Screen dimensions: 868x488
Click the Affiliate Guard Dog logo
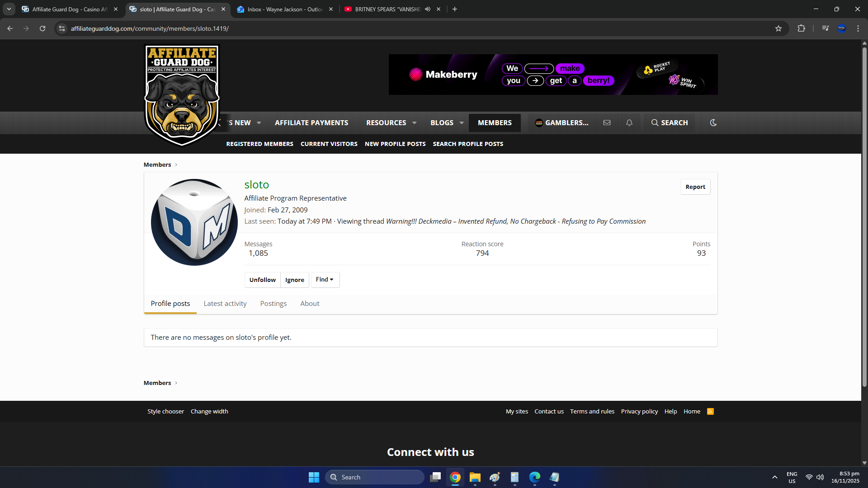pyautogui.click(x=181, y=95)
